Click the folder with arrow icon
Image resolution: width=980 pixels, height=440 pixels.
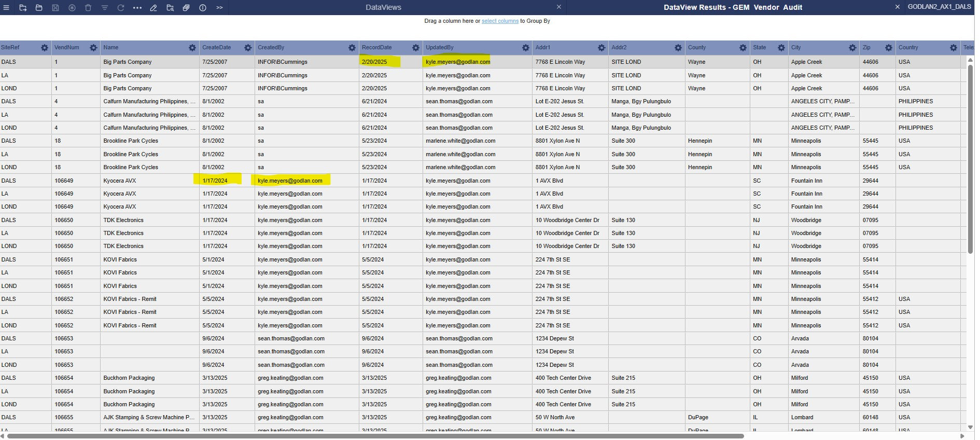(23, 8)
